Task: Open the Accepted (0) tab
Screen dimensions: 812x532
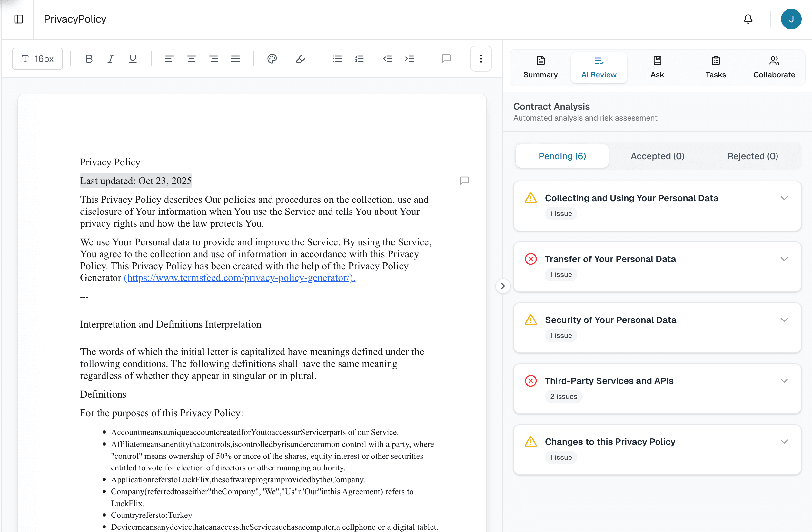Action: coord(657,156)
